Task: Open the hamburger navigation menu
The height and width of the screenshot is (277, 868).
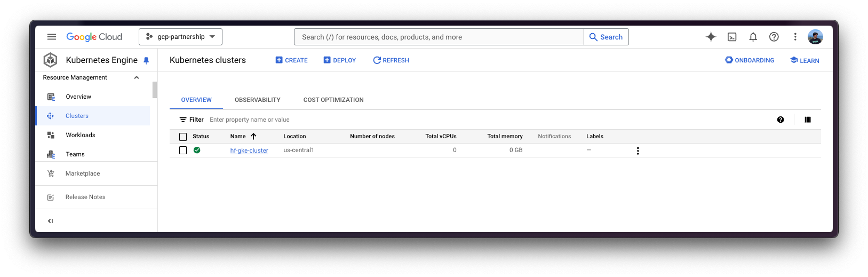Action: (x=52, y=37)
